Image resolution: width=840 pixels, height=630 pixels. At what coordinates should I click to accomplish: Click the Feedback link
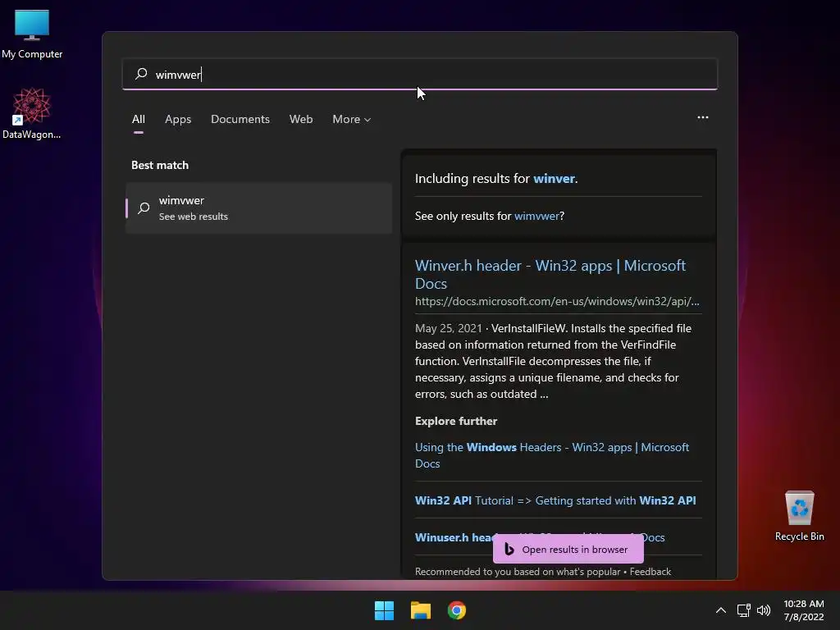(x=650, y=572)
